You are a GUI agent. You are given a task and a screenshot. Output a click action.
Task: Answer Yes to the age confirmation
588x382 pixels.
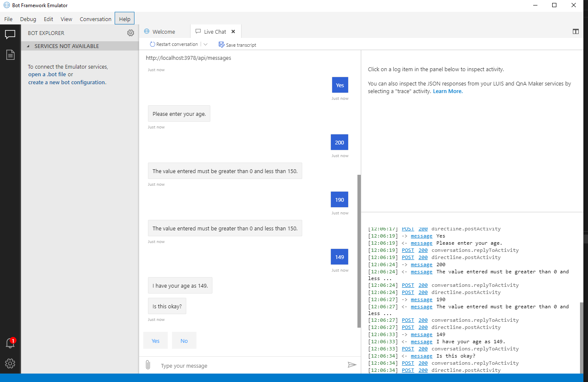point(156,340)
